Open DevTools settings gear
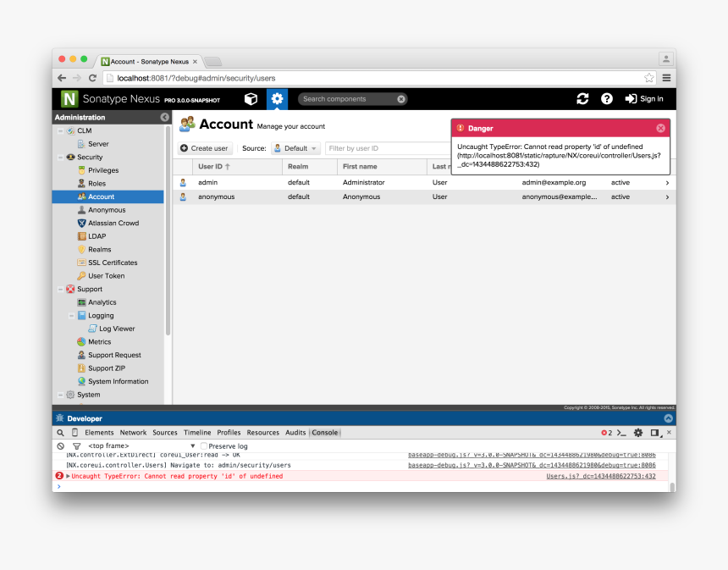 click(x=638, y=433)
